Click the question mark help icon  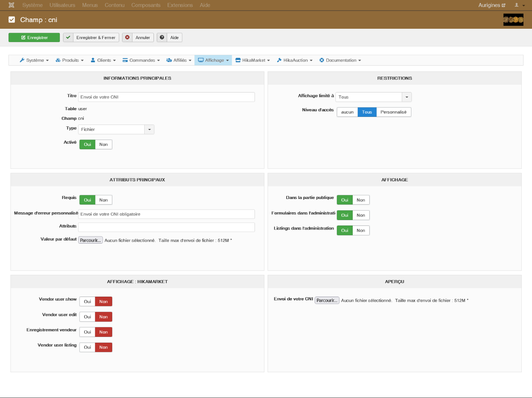coord(162,38)
